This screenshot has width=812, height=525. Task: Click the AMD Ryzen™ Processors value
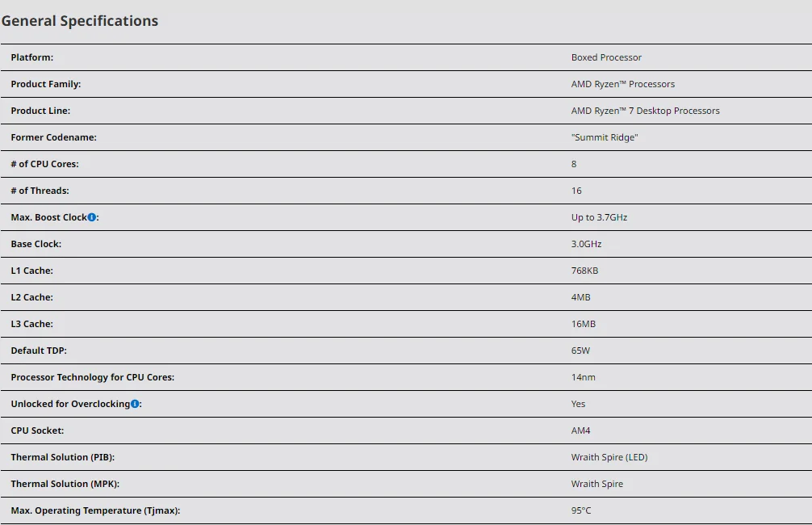coord(622,84)
